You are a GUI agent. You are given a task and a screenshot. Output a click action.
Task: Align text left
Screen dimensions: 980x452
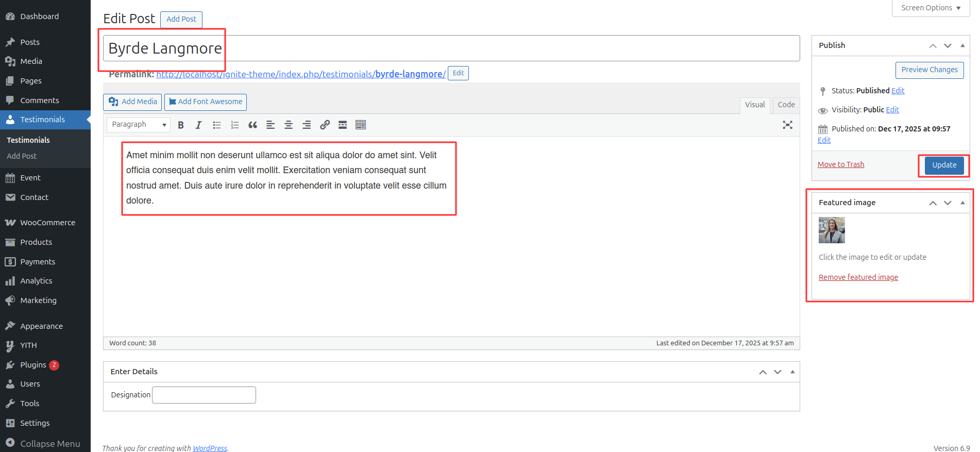click(x=271, y=125)
